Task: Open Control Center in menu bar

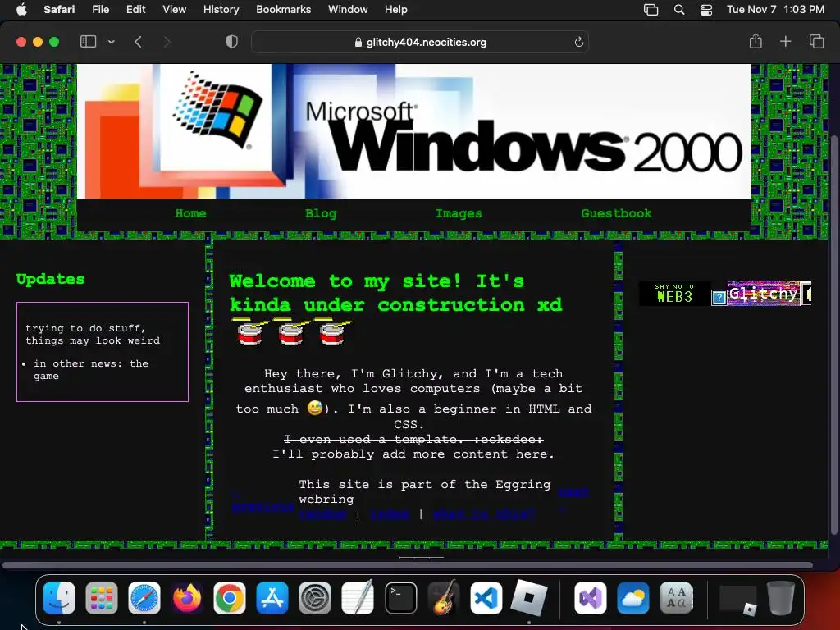Action: (706, 9)
